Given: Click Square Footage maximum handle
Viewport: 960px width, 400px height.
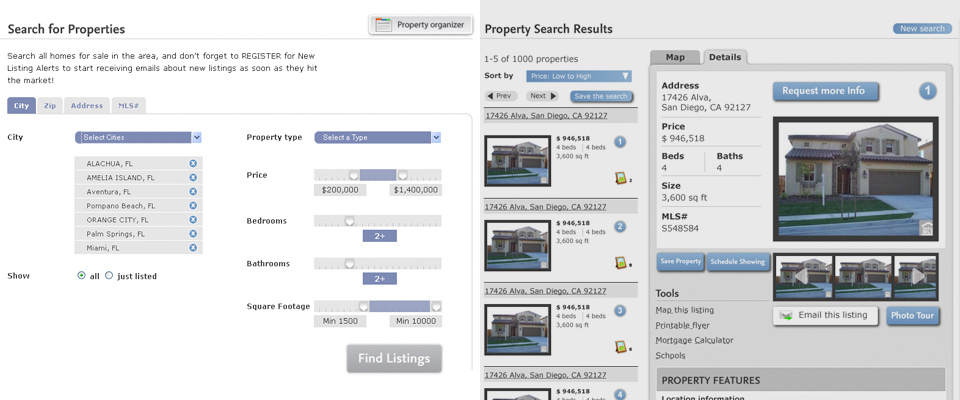Looking at the screenshot, I should coord(436,306).
